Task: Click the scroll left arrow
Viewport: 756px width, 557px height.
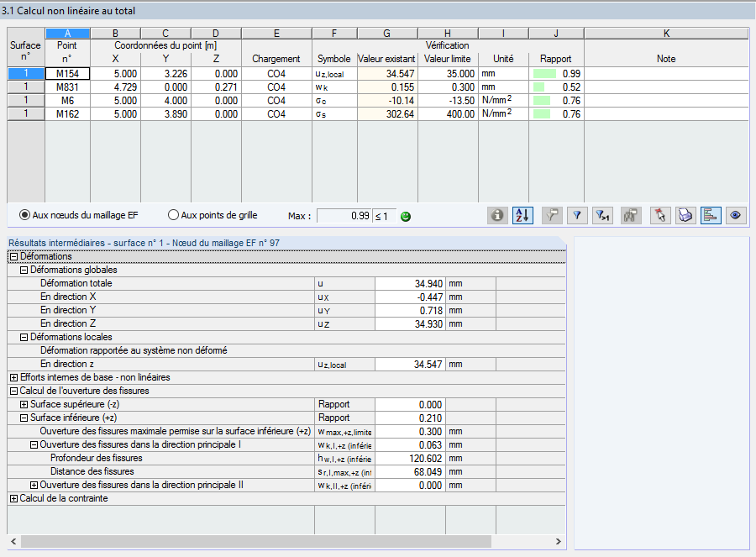Action: (13, 542)
